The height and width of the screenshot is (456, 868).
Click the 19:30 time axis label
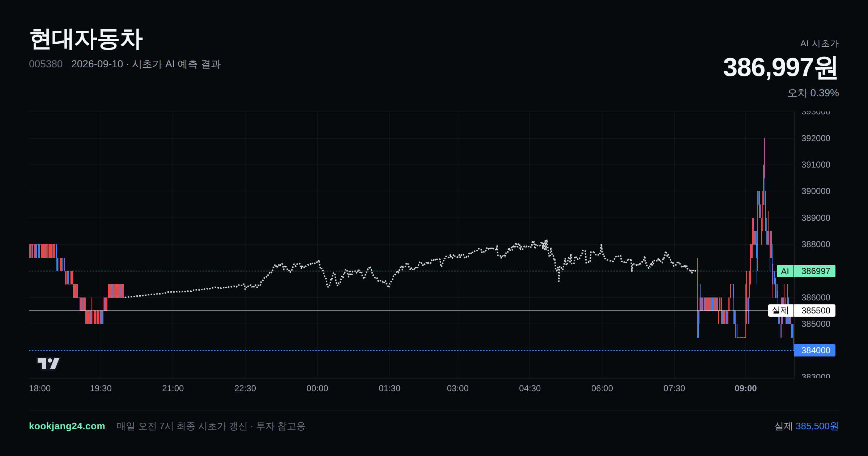point(101,388)
